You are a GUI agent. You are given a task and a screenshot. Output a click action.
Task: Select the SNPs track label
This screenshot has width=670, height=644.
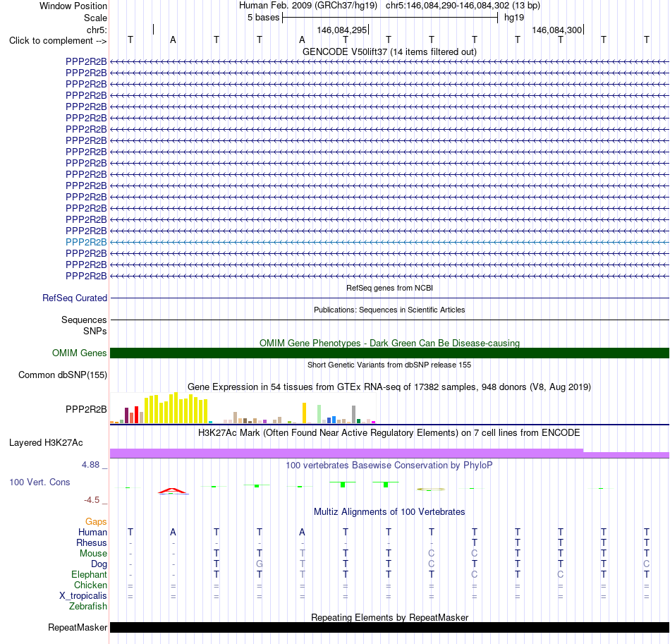click(95, 332)
